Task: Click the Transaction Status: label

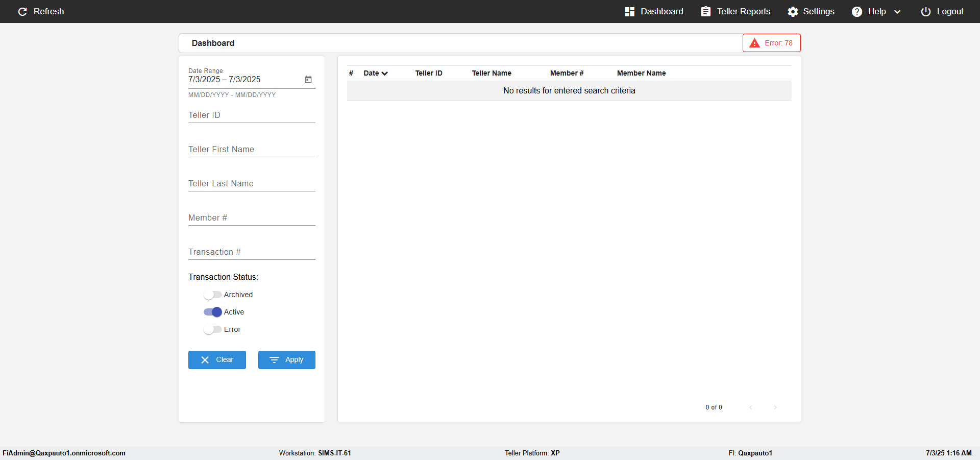Action: tap(223, 277)
